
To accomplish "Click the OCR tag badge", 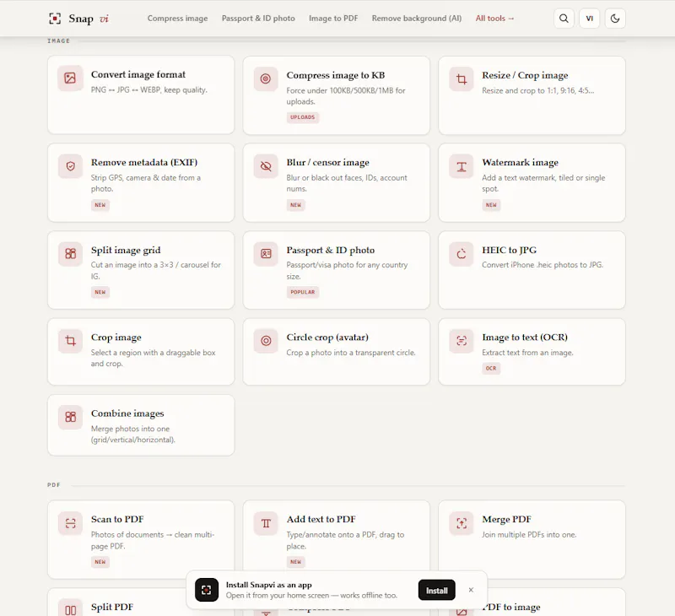I will click(491, 368).
